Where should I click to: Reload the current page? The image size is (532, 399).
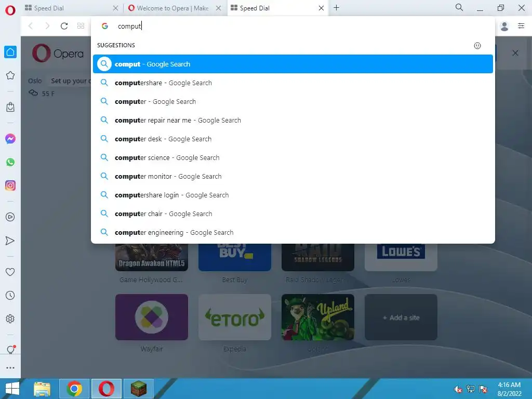[x=64, y=26]
